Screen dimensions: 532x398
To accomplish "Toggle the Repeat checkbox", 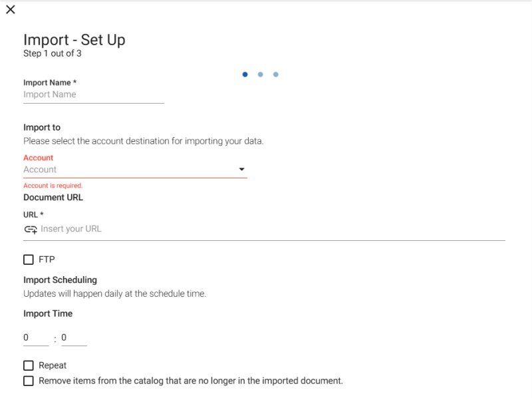I will pyautogui.click(x=29, y=365).
